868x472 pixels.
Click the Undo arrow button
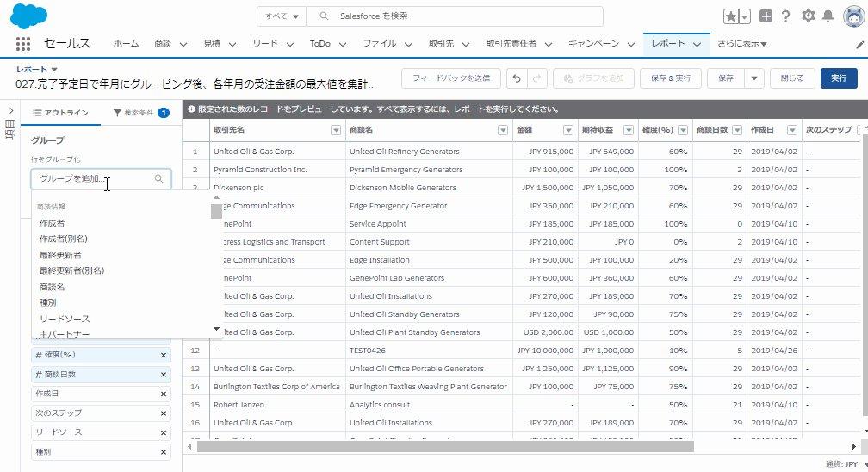517,78
